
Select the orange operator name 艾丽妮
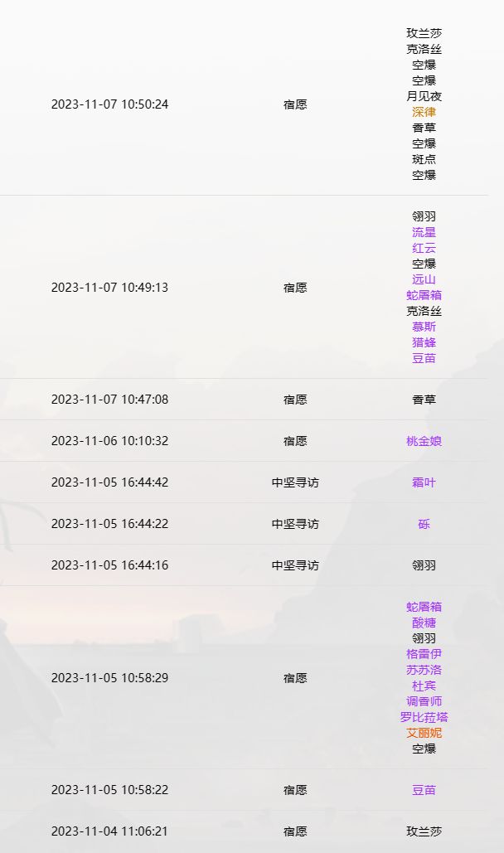[x=424, y=733]
